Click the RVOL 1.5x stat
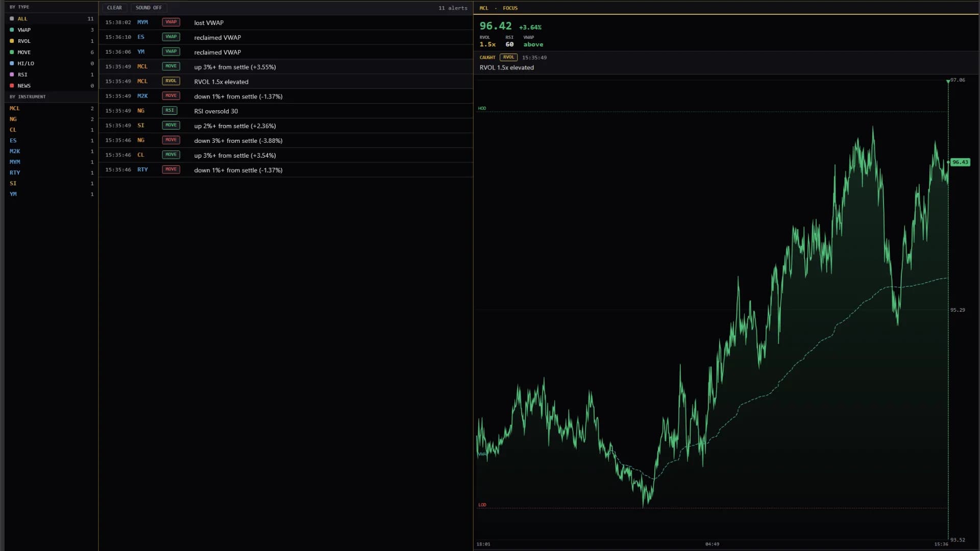The image size is (980, 551). (x=487, y=41)
